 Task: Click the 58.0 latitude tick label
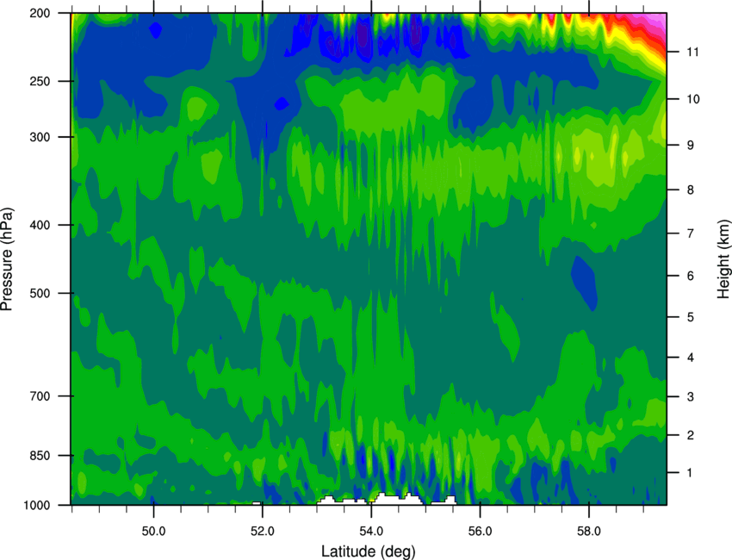(x=589, y=532)
